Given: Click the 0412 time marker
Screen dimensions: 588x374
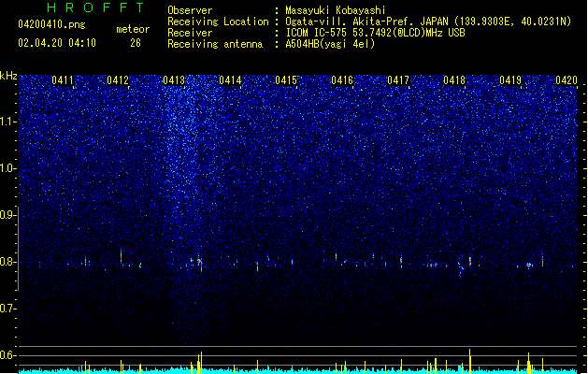Looking at the screenshot, I should point(118,80).
